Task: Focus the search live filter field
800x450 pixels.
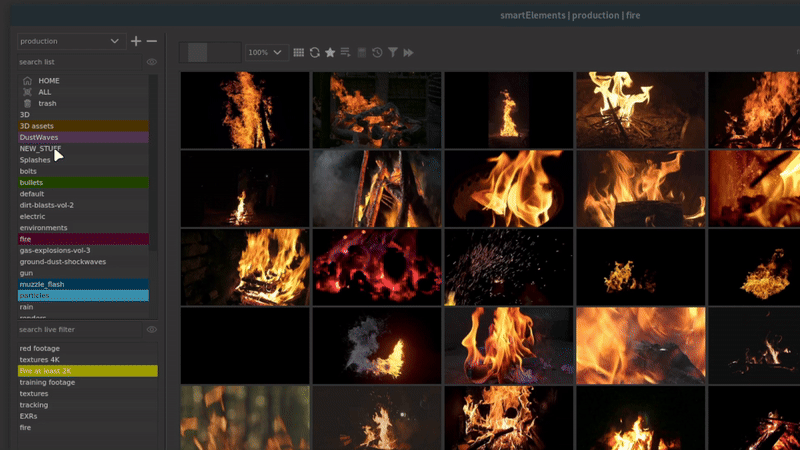Action: tap(79, 330)
